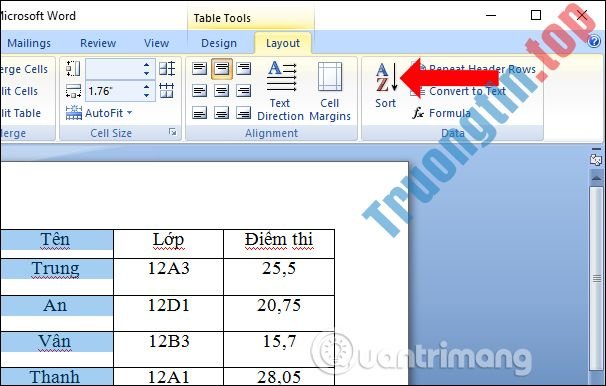This screenshot has height=386, width=606.
Task: Increase table row height with up arrow
Action: [x=147, y=65]
